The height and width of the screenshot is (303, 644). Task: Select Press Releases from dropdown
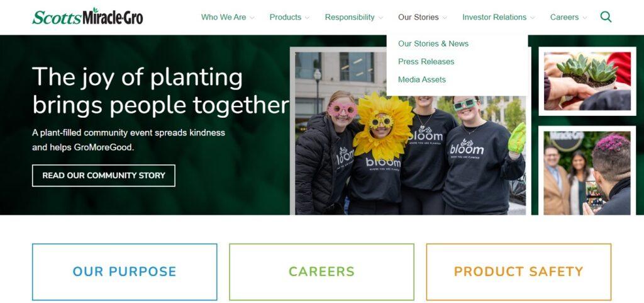pos(426,62)
